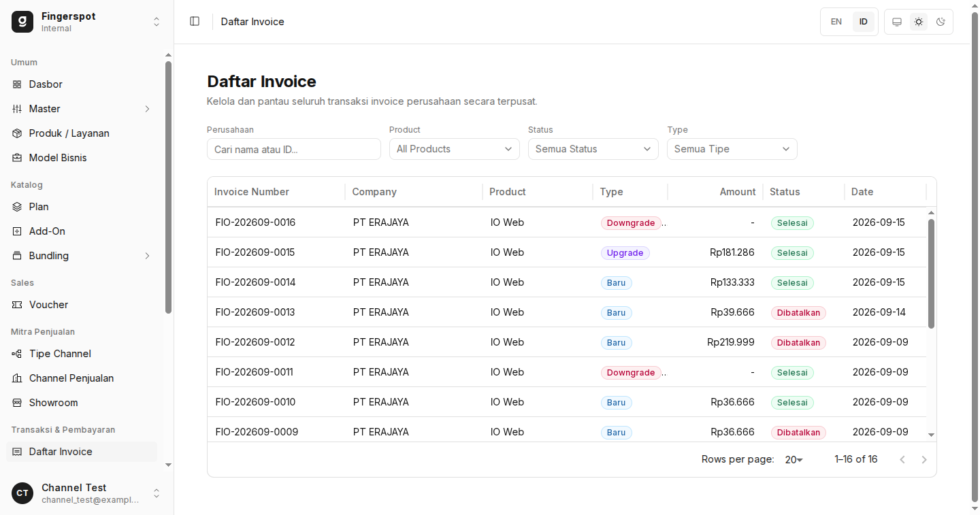
Task: Click the Produk / Layanan box icon
Action: [17, 133]
